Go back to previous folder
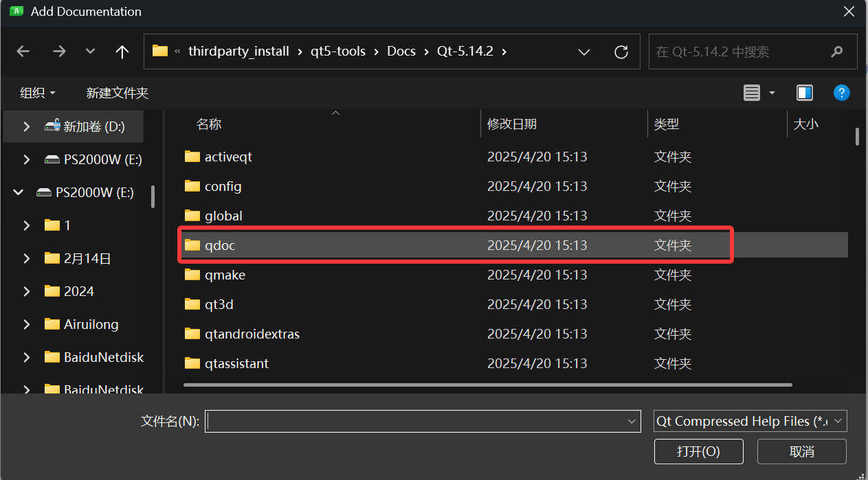 click(23, 52)
